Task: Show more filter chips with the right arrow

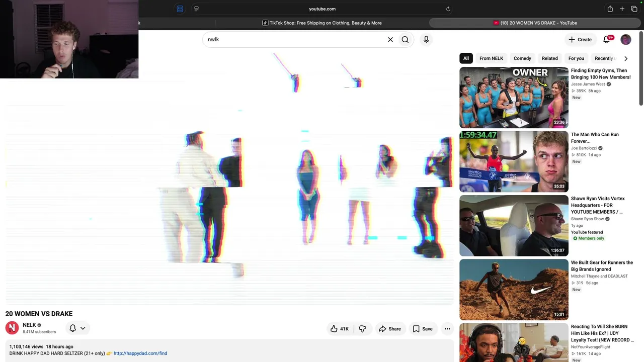Action: pos(626,58)
